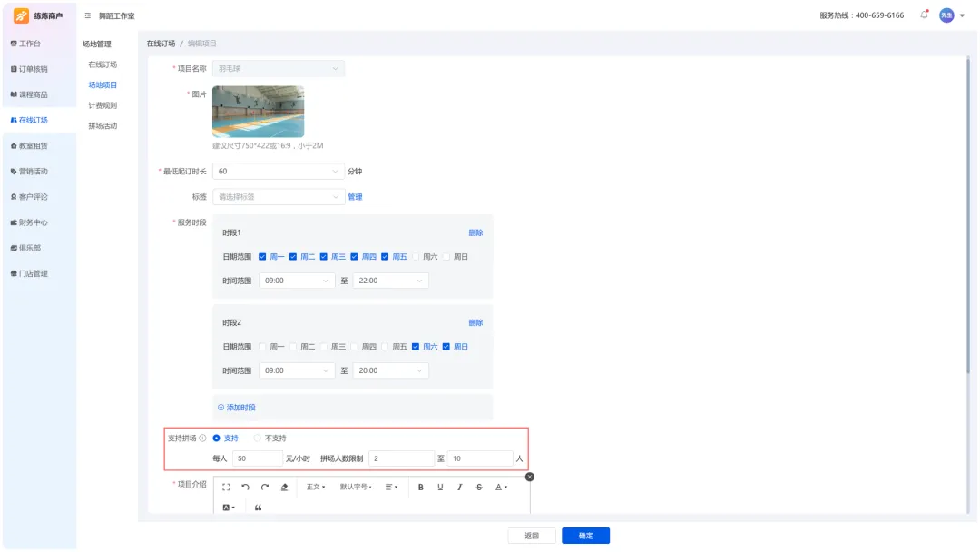Click the 添加时段 link
Screen dimensions: 980x552
click(x=237, y=408)
